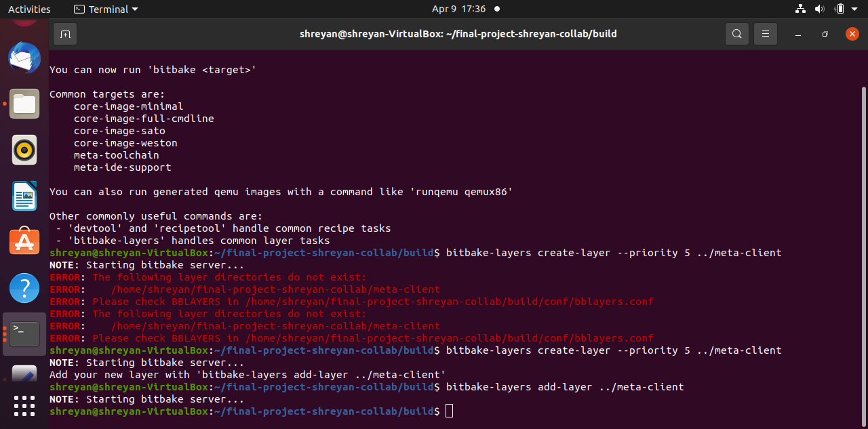
Task: Click the command prompt input area
Action: 449,411
